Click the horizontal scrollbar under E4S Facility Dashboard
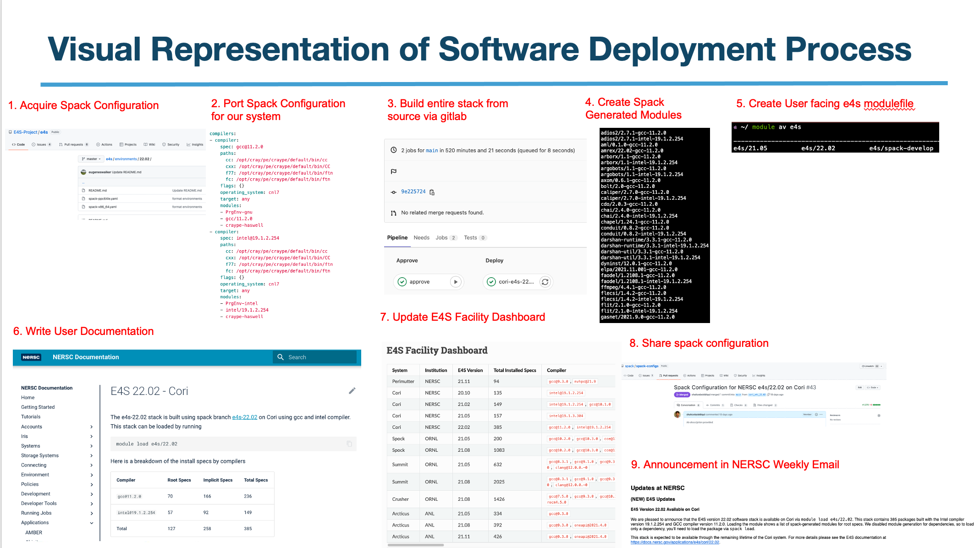 415,545
